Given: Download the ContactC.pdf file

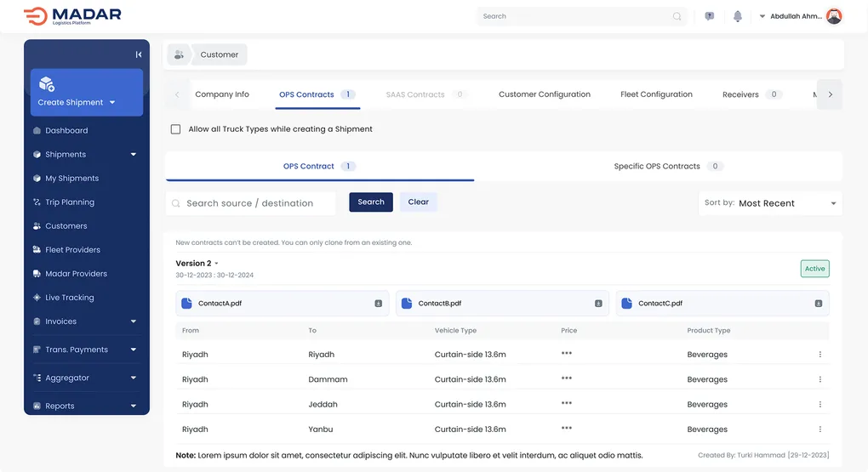Looking at the screenshot, I should (819, 304).
